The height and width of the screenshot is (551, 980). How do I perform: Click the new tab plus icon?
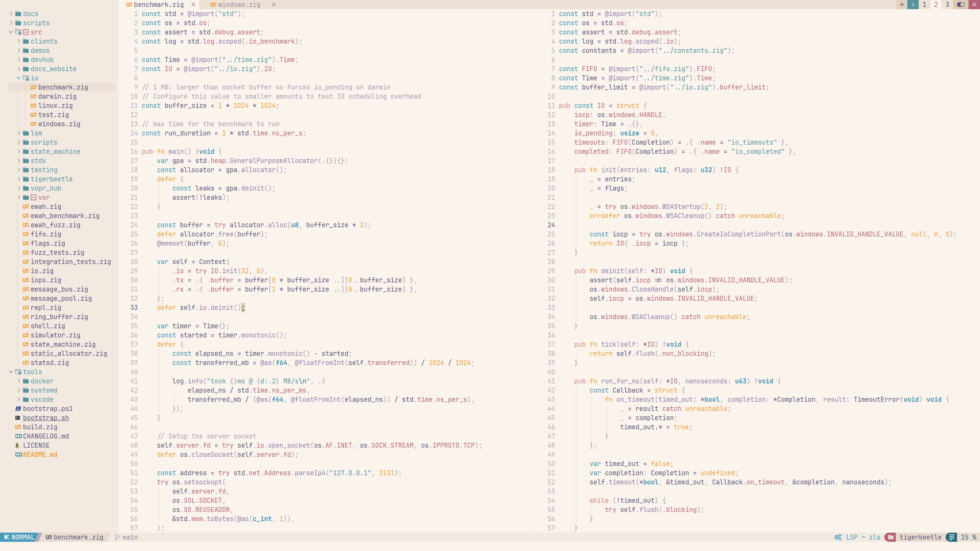(x=902, y=5)
